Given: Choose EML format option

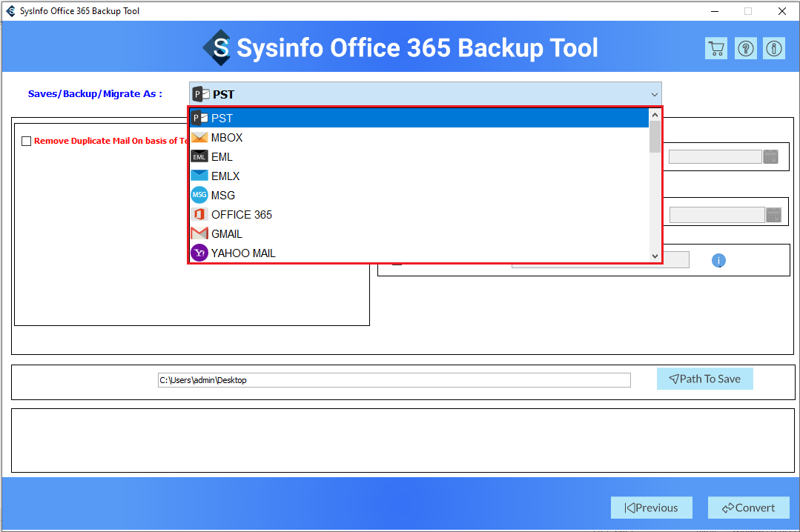Looking at the screenshot, I should [222, 157].
